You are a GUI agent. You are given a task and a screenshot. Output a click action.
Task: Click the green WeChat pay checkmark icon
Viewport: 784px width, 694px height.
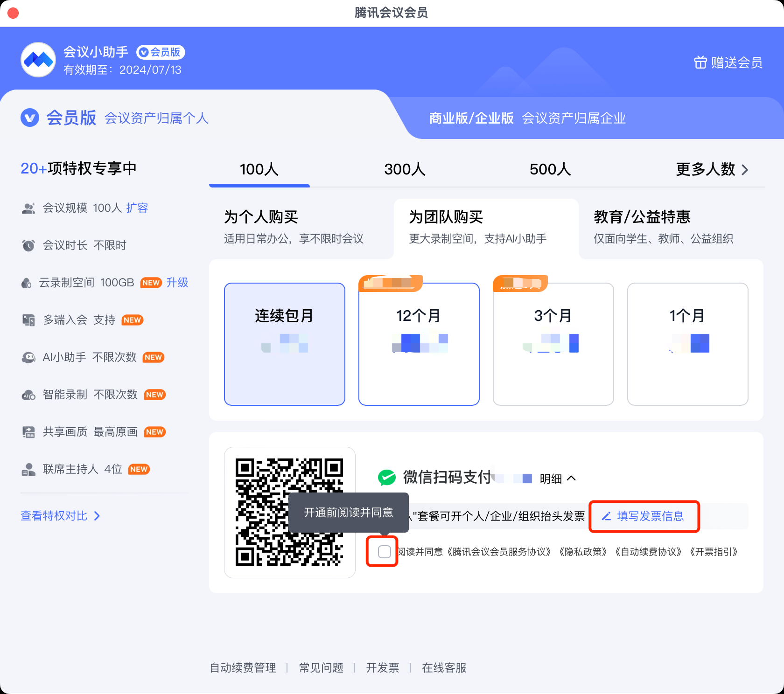pyautogui.click(x=387, y=478)
